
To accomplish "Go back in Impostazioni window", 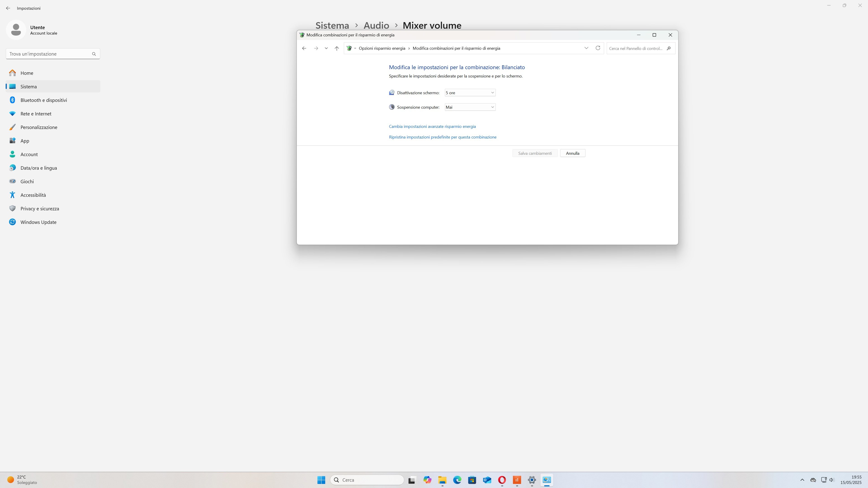I will pyautogui.click(x=8, y=8).
